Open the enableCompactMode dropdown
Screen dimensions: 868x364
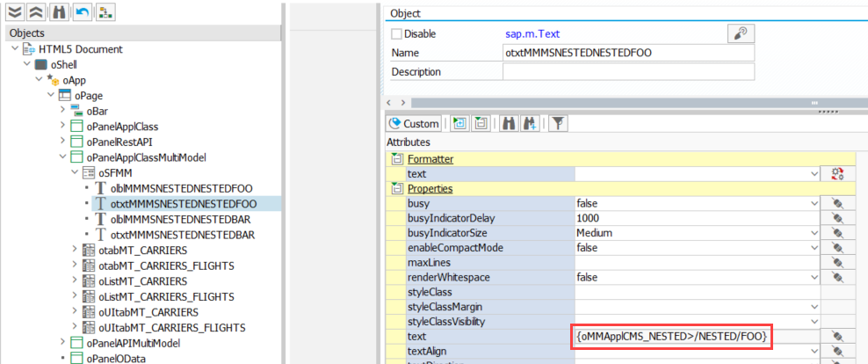click(814, 248)
